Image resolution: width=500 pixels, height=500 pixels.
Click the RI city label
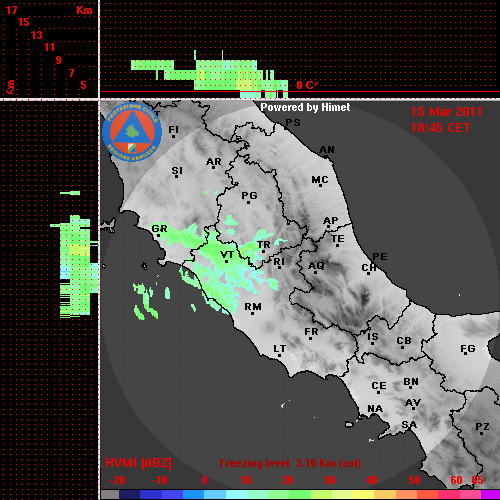pyautogui.click(x=279, y=262)
